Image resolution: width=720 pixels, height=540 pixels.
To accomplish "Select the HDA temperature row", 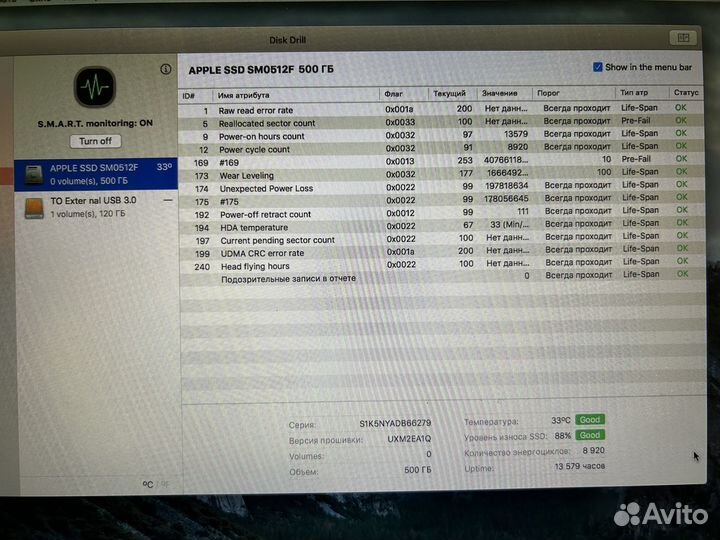I will coord(441,225).
